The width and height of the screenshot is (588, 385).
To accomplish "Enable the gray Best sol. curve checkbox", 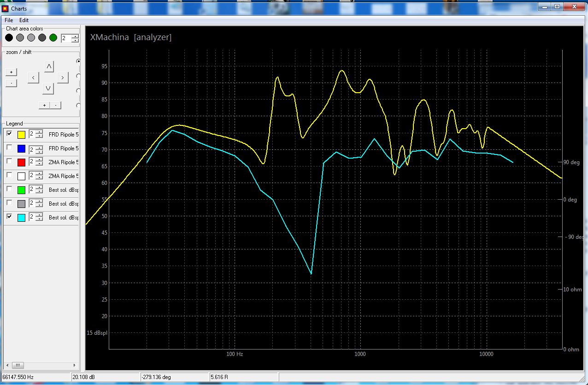I will 10,202.
